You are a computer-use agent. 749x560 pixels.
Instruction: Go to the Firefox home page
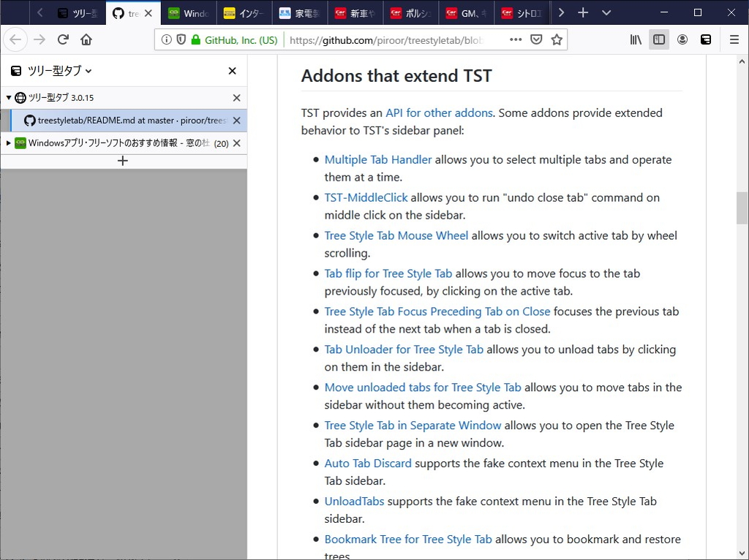point(86,39)
